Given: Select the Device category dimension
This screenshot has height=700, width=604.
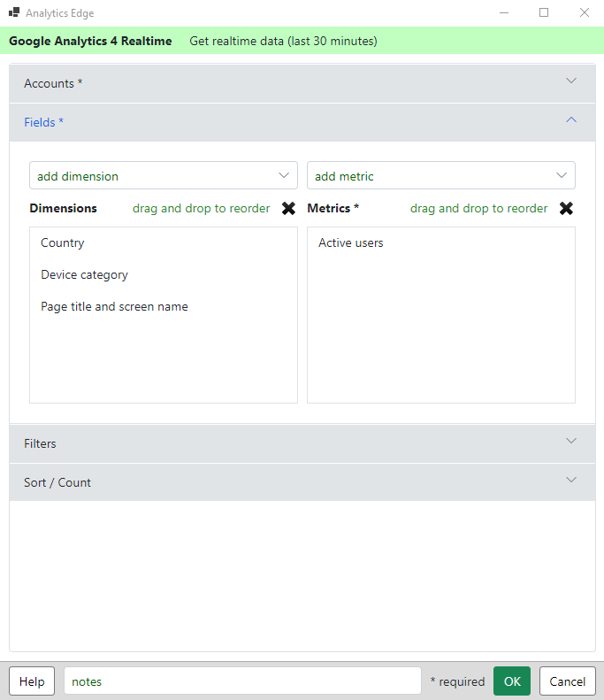Looking at the screenshot, I should tap(84, 275).
